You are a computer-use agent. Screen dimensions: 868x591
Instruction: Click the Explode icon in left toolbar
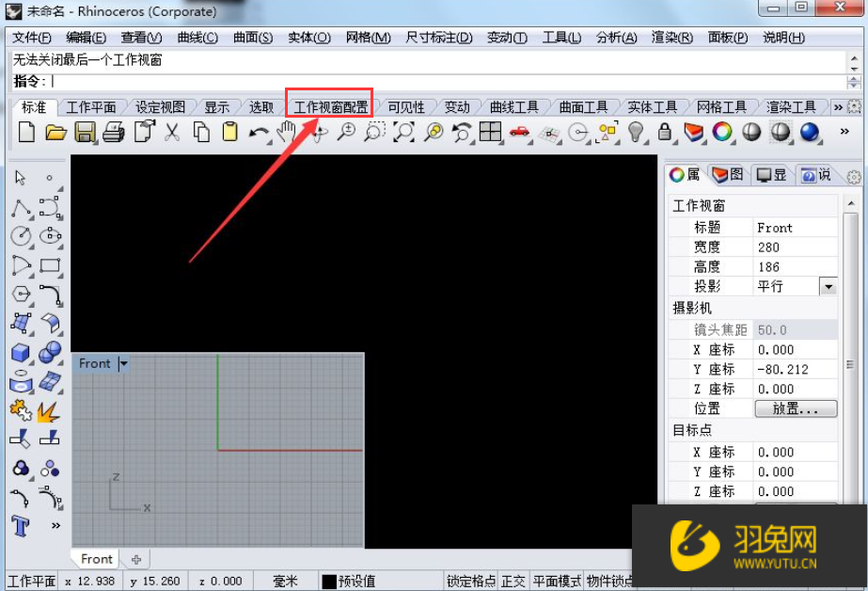49,411
